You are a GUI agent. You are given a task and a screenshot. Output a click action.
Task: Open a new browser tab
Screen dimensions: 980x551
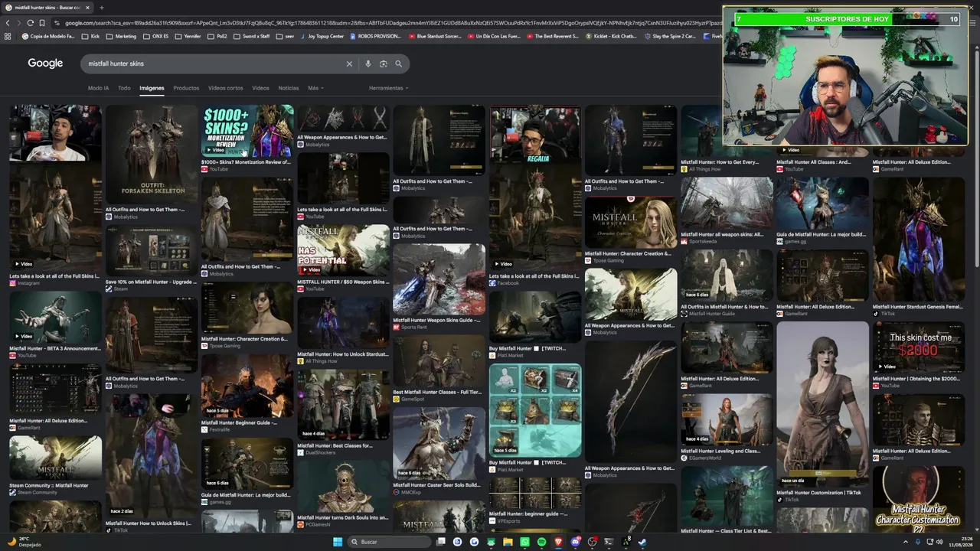(101, 8)
